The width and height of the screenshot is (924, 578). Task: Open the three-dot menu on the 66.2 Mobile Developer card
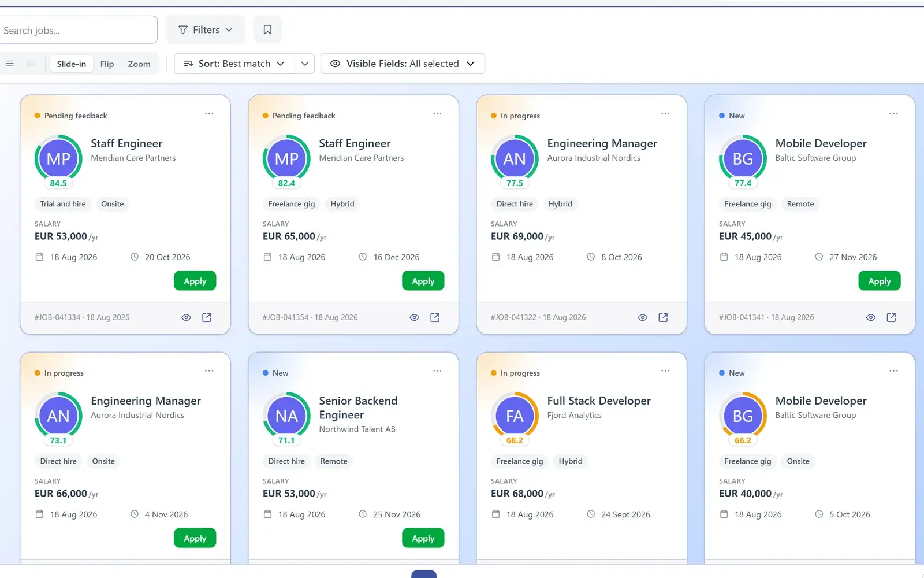coord(893,371)
